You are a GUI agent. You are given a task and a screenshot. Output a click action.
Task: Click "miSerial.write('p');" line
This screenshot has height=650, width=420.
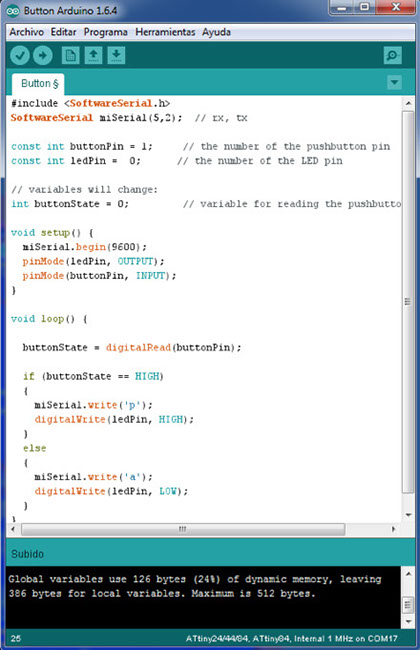93,405
